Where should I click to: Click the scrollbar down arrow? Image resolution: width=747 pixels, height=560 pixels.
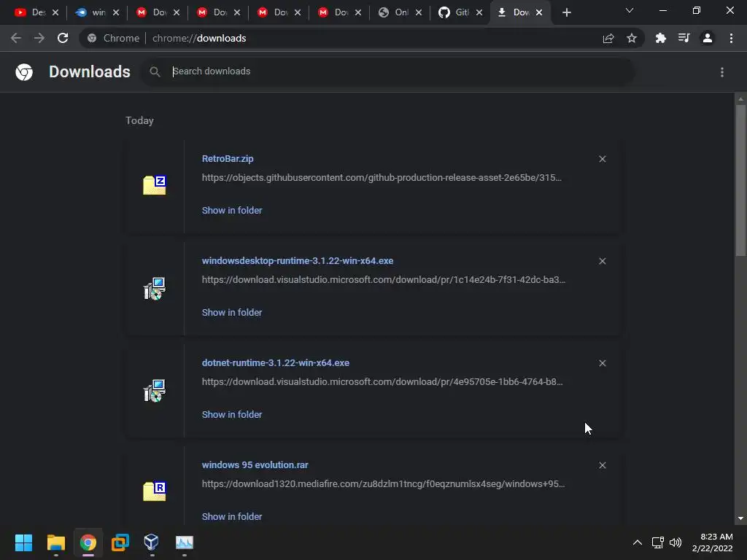click(740, 518)
